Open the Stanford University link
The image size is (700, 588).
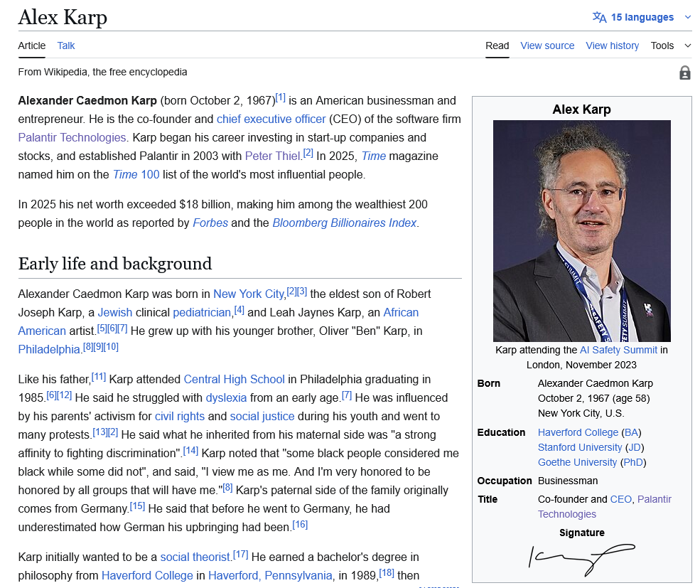click(579, 447)
